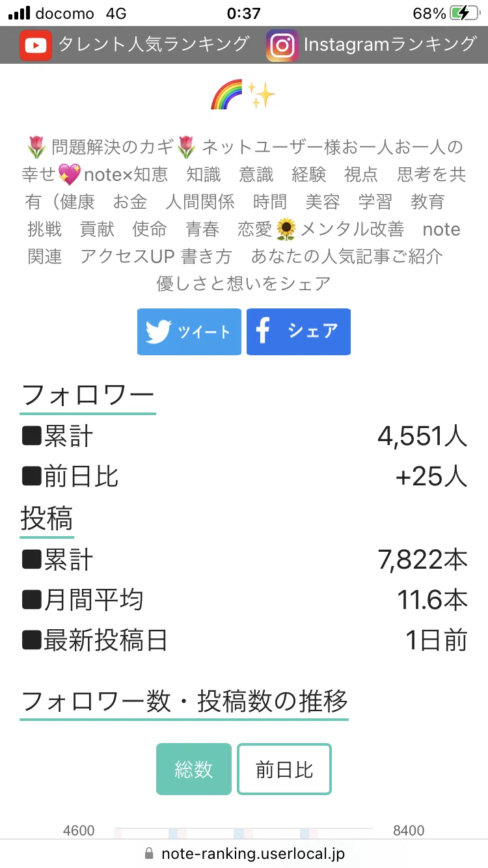The image size is (488, 868).
Task: Select the 総数 toggle tab
Action: (194, 769)
